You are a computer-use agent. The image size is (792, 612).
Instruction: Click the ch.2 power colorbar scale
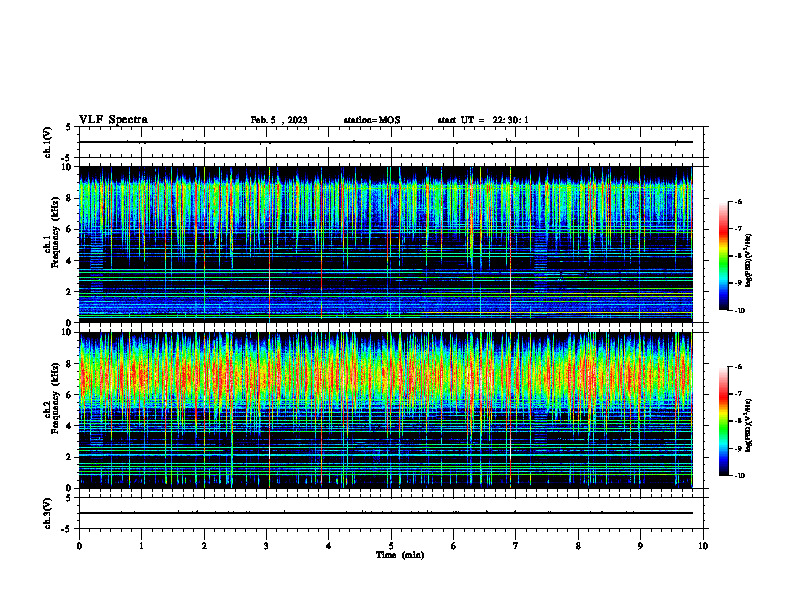click(723, 421)
